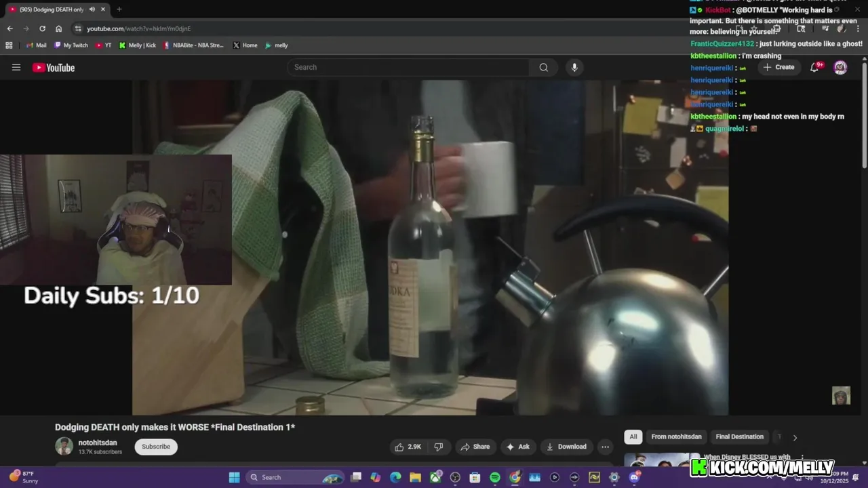Go forward in the browser
The width and height of the screenshot is (868, 488).
26,28
